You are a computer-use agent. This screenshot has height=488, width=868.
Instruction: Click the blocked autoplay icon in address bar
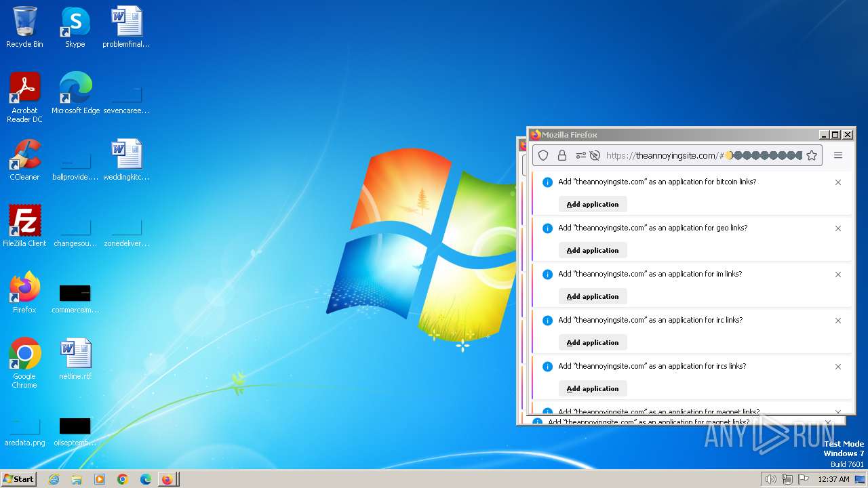pyautogui.click(x=595, y=155)
